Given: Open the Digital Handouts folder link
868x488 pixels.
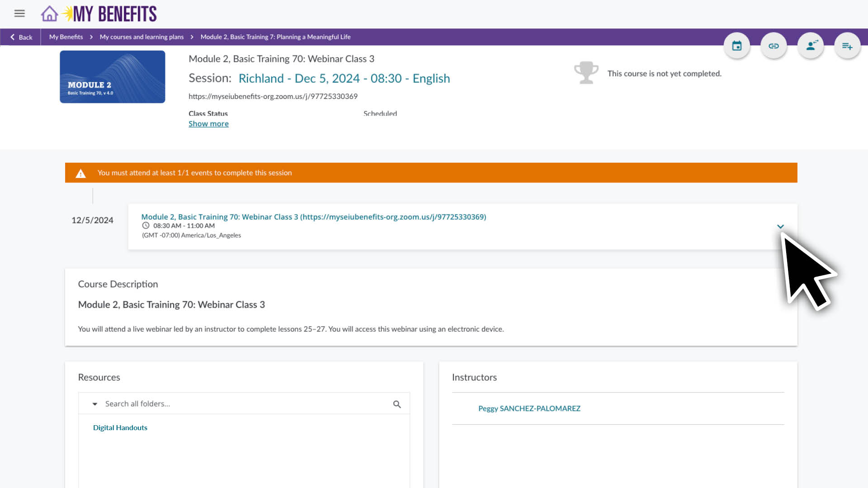Looking at the screenshot, I should (120, 427).
